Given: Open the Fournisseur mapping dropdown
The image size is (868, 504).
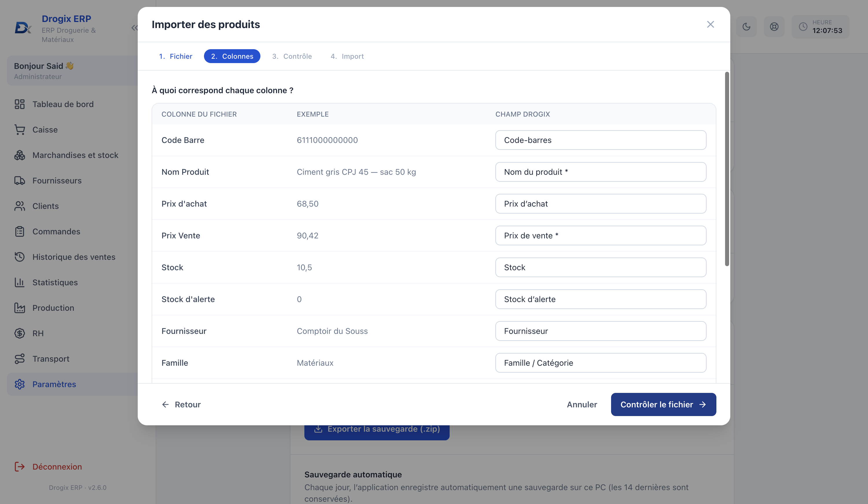Looking at the screenshot, I should point(601,331).
